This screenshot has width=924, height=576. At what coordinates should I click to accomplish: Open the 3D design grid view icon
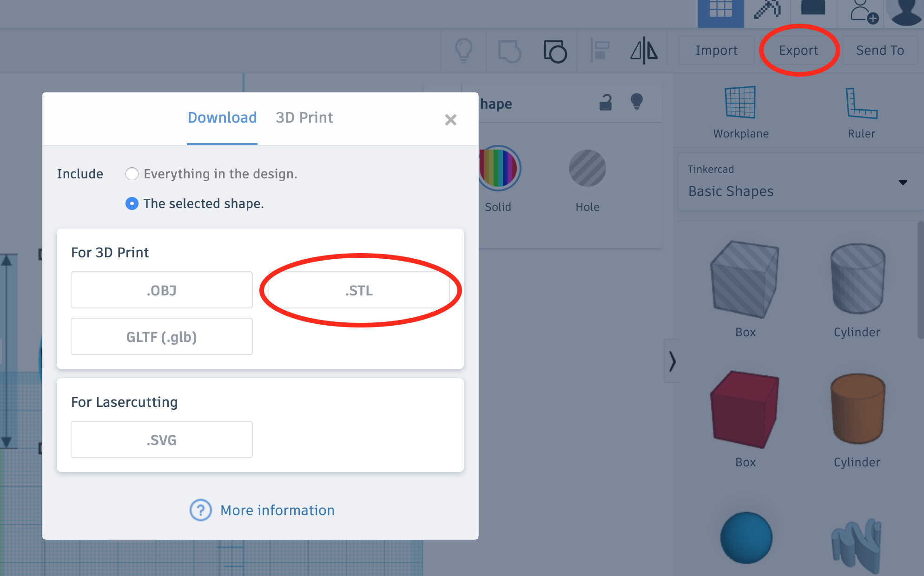pyautogui.click(x=720, y=10)
